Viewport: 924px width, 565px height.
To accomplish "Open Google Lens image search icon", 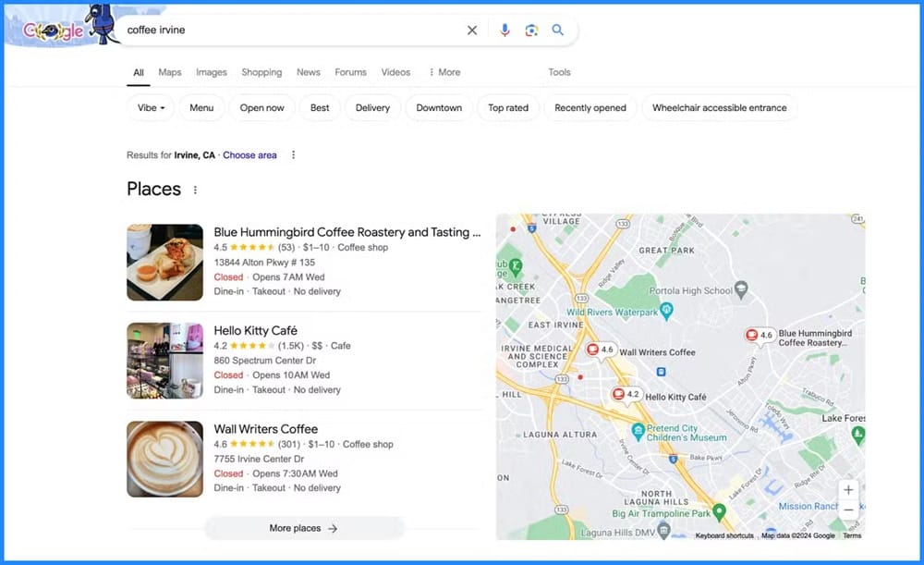I will (x=531, y=31).
